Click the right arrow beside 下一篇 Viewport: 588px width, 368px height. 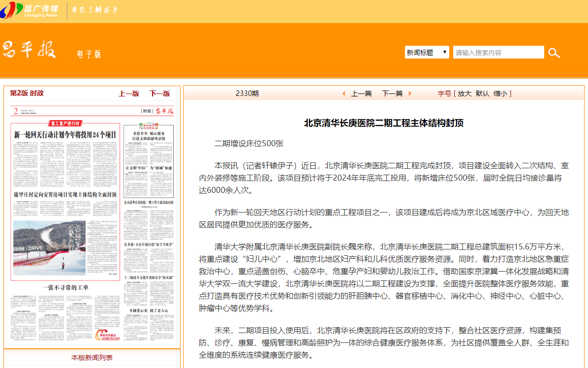(x=410, y=93)
